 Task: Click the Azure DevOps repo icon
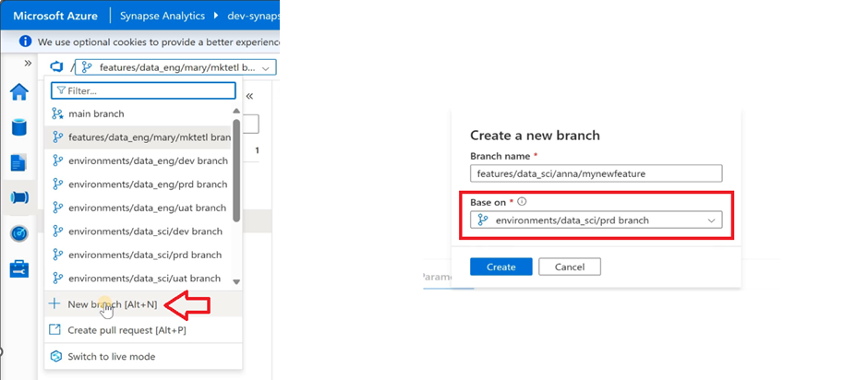click(56, 67)
